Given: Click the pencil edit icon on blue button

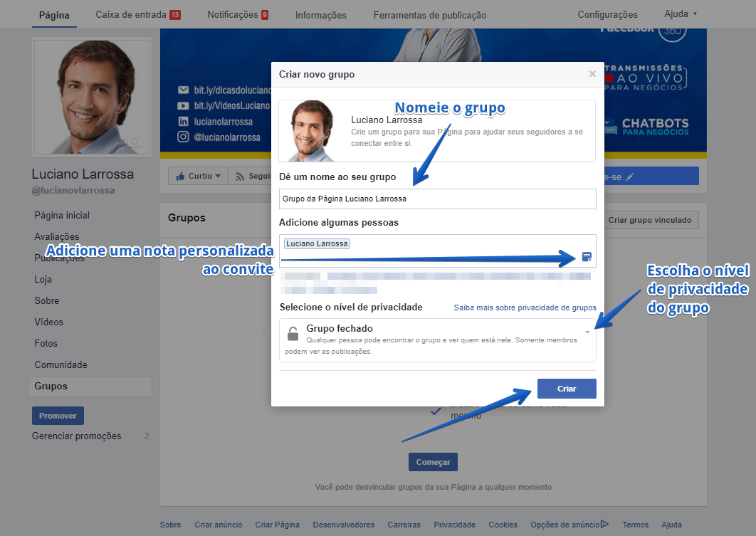Looking at the screenshot, I should [630, 177].
